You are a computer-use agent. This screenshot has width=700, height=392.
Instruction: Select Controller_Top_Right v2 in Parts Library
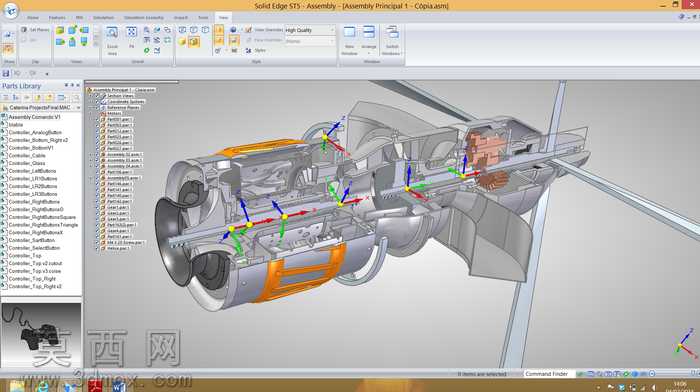(35, 287)
